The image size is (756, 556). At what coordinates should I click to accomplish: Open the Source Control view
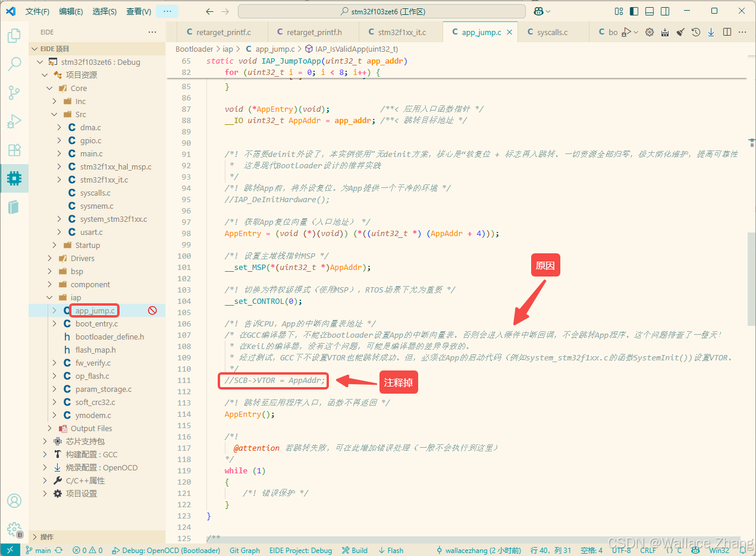(14, 93)
